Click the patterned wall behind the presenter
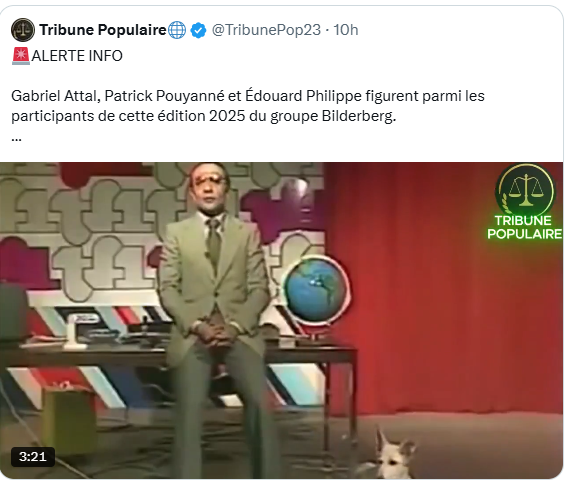Screen dimensions: 567x482 coord(90,231)
